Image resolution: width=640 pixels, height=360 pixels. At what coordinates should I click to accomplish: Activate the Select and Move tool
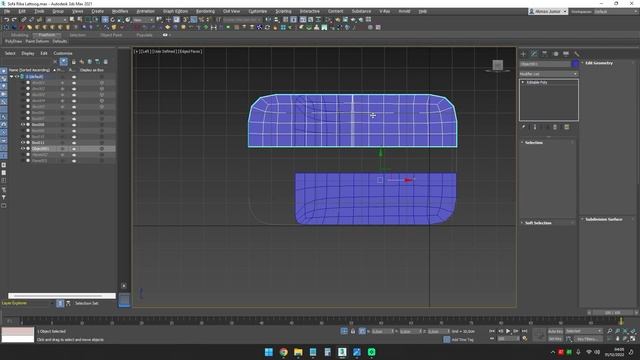[105, 19]
